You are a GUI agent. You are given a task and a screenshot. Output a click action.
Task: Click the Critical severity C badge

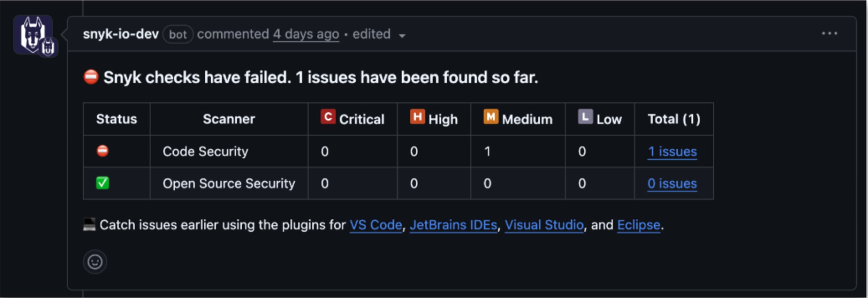click(328, 117)
